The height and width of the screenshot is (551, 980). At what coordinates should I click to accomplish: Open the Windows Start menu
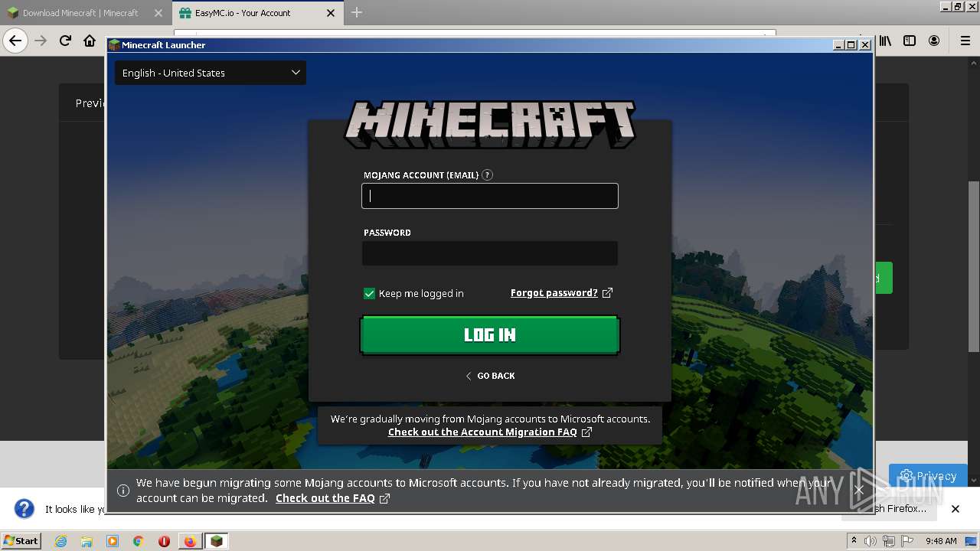click(21, 540)
